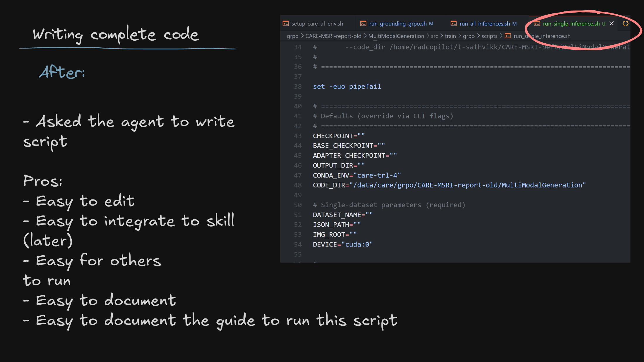Open scripts breadcrumb segment
This screenshot has width=644, height=362.
[x=489, y=36]
